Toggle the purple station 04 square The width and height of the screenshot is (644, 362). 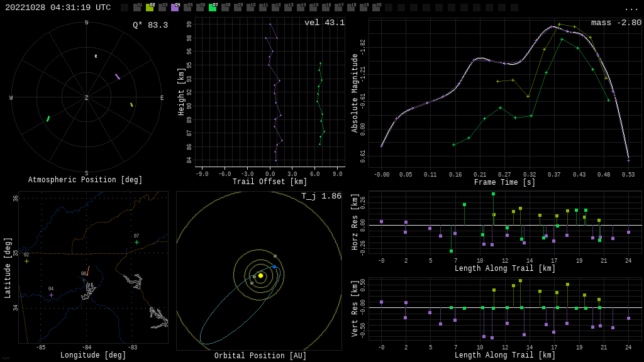(x=175, y=8)
